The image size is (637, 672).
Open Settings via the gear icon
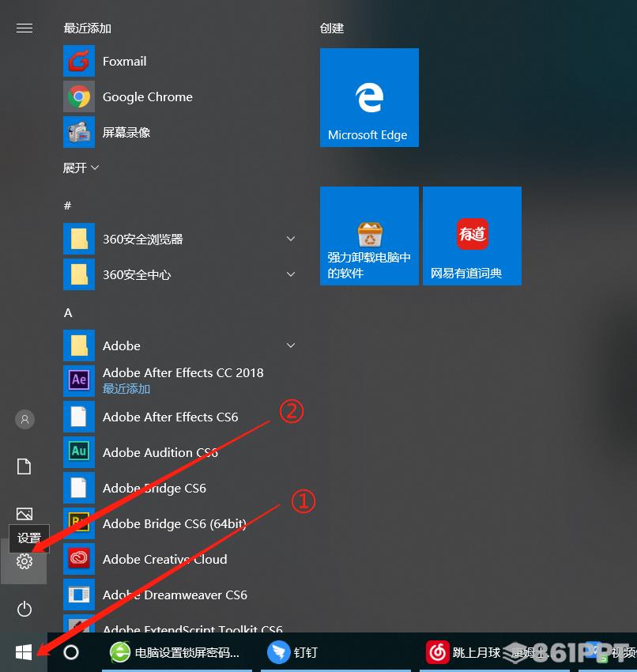(24, 561)
